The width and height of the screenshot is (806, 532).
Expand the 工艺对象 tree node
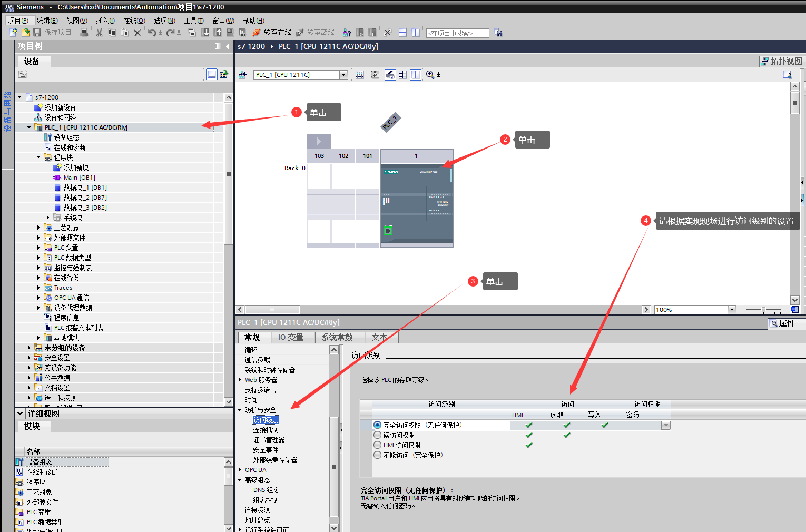pos(38,228)
